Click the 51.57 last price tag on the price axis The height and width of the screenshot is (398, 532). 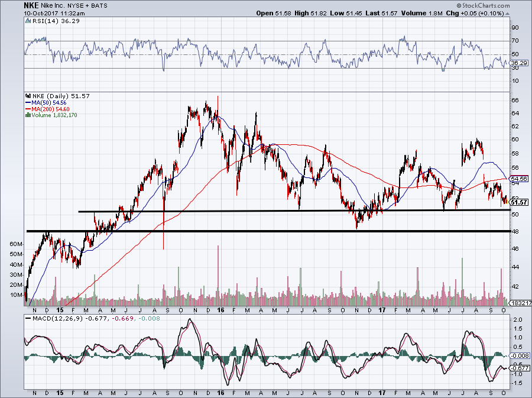point(520,202)
